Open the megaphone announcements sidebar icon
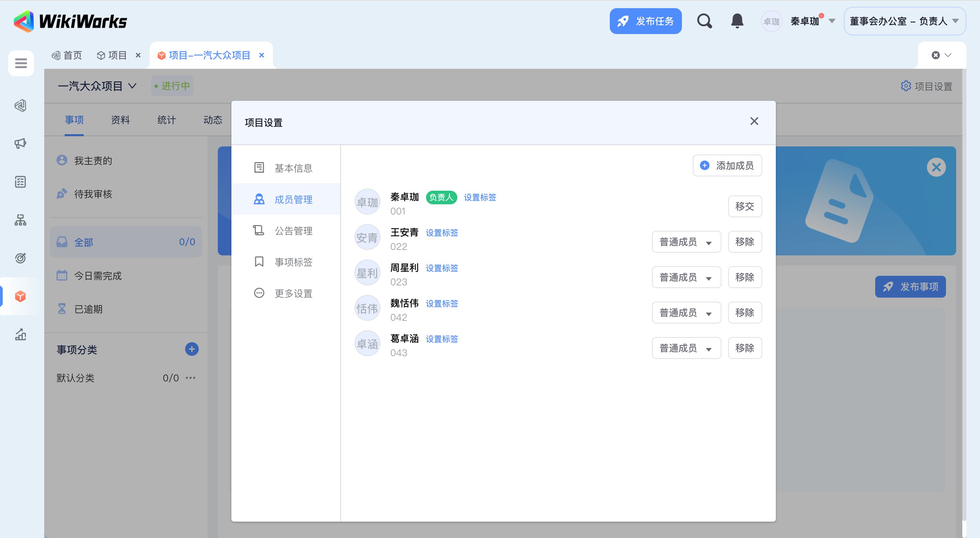This screenshot has height=538, width=980. pyautogui.click(x=20, y=144)
